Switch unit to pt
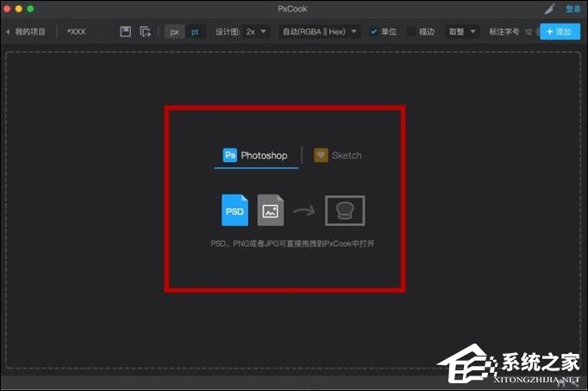Screen dimensions: 588x391 point(195,32)
